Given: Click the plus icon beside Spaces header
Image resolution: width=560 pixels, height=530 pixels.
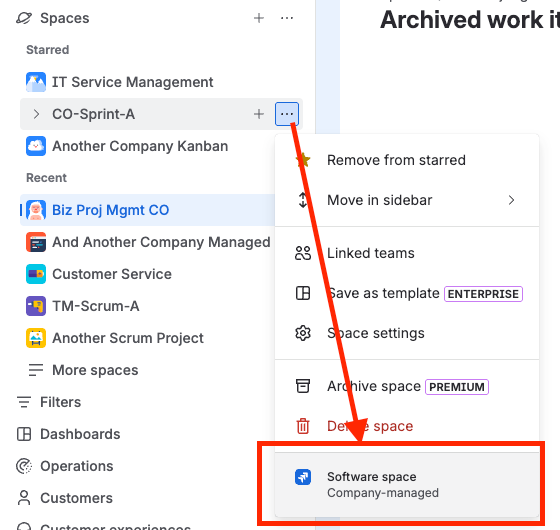Looking at the screenshot, I should coord(259,18).
